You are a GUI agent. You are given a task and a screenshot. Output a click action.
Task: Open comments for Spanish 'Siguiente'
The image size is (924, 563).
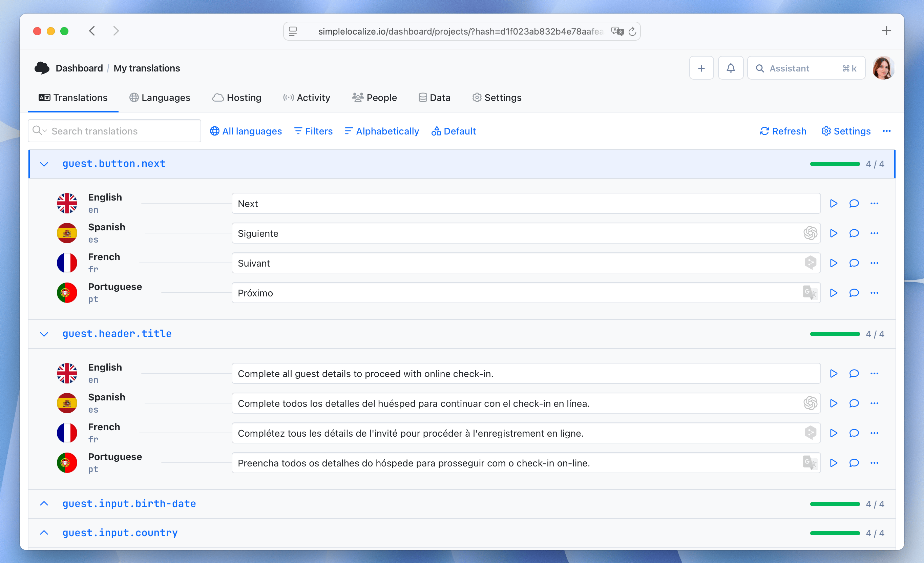(854, 233)
